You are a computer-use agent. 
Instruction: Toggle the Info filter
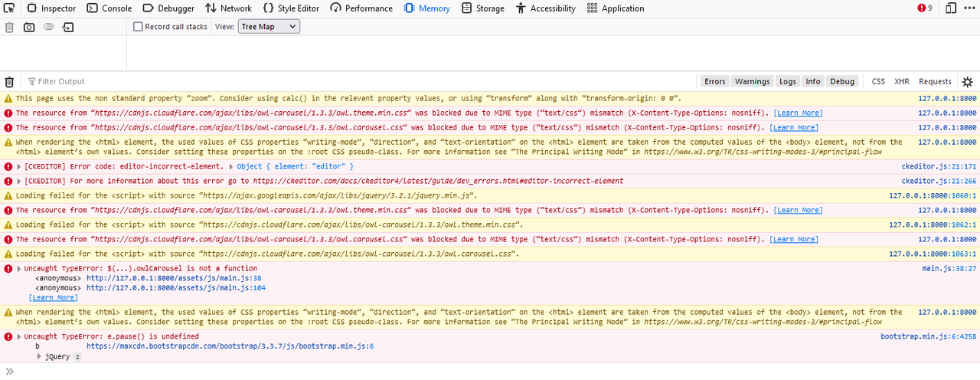(813, 81)
